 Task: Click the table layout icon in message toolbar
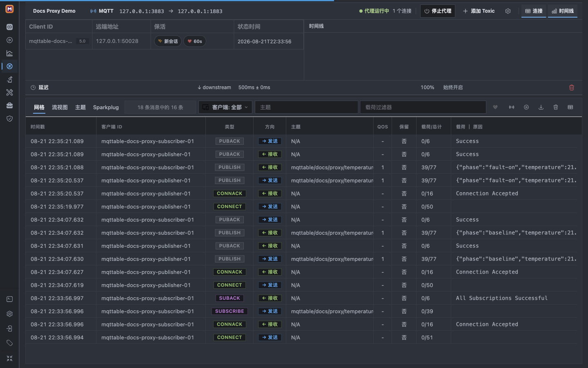tap(570, 107)
